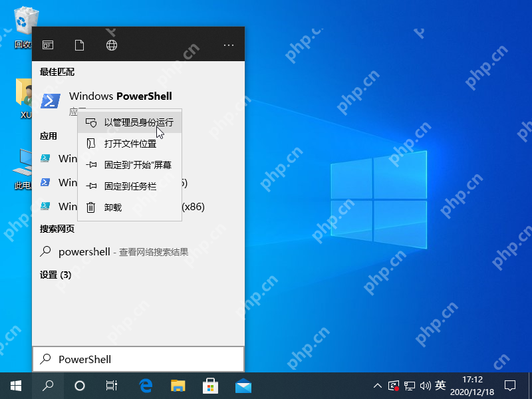Open File Explorer from taskbar
This screenshot has height=399, width=532.
178,385
